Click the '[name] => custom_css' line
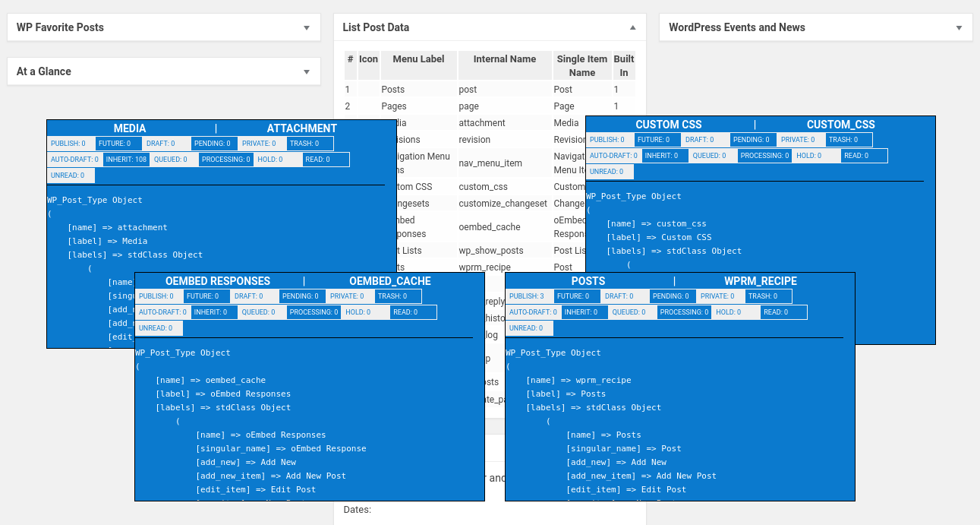The image size is (980, 525). [657, 223]
